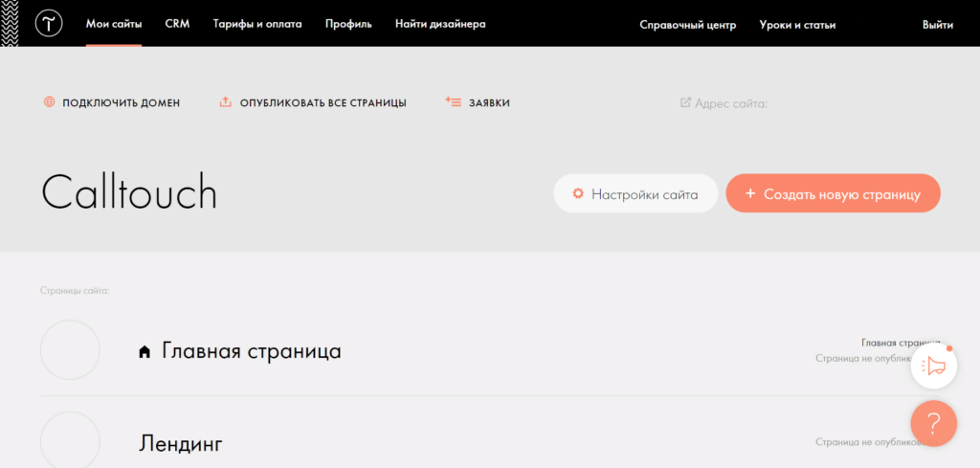Click the external link icon near Адрес сайта
980x468 pixels.
point(685,102)
